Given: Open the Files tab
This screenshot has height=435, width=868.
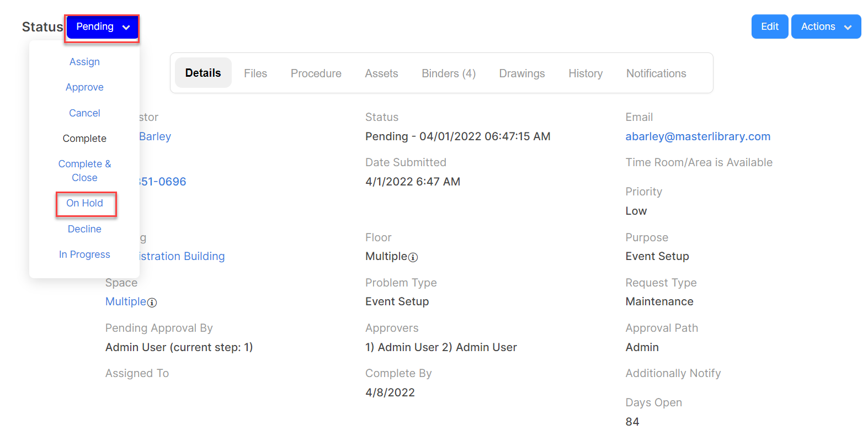Looking at the screenshot, I should (x=255, y=73).
